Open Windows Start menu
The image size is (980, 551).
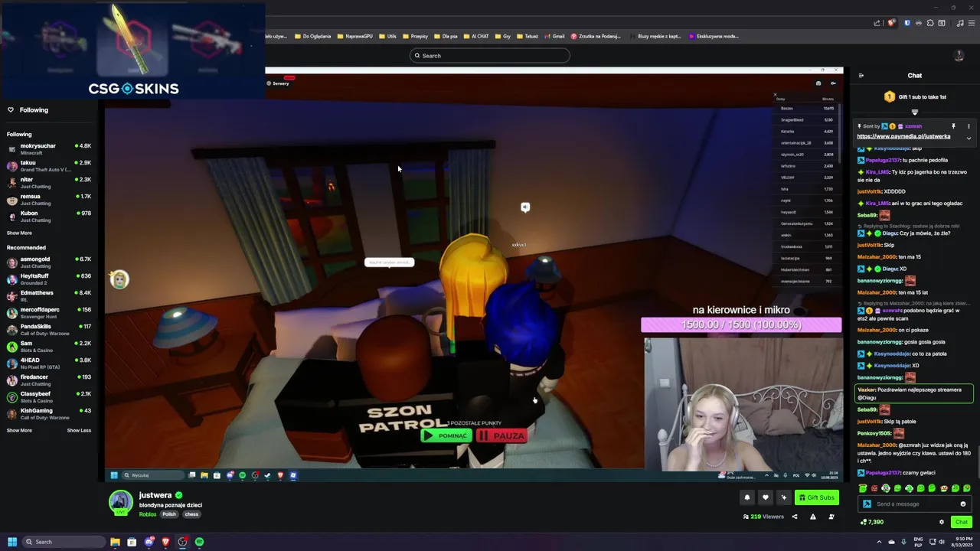click(x=11, y=542)
